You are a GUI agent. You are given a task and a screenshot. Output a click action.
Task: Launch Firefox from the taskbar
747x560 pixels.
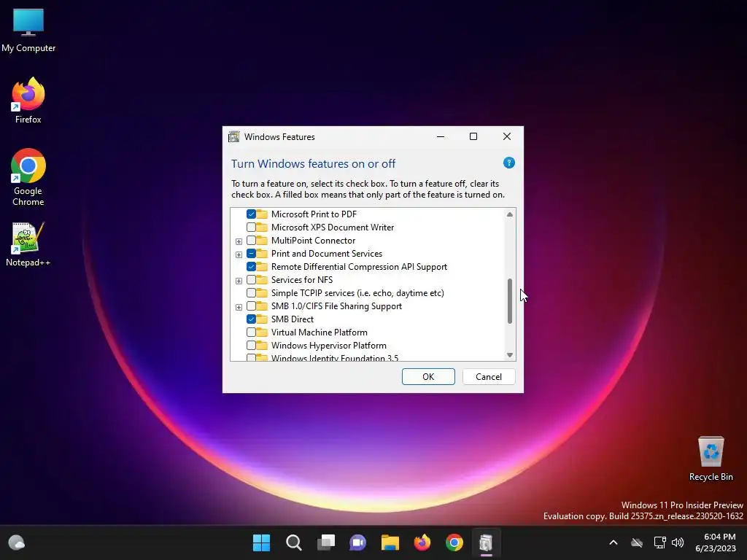click(x=422, y=542)
